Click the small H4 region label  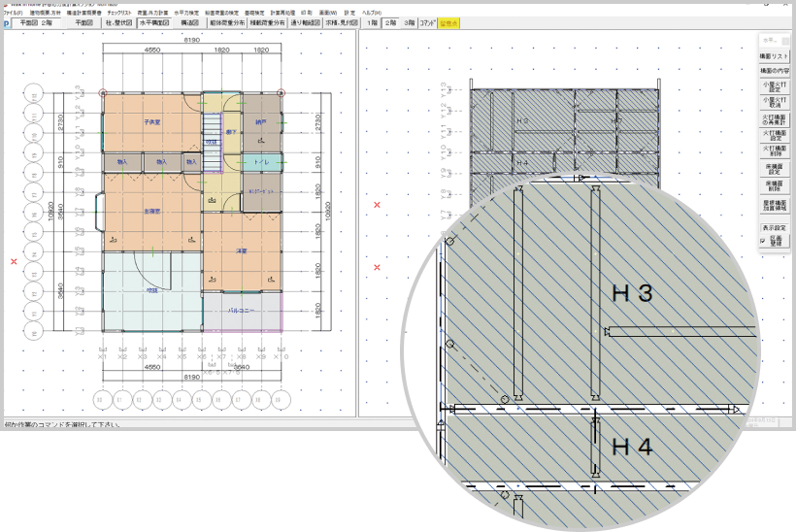522,163
